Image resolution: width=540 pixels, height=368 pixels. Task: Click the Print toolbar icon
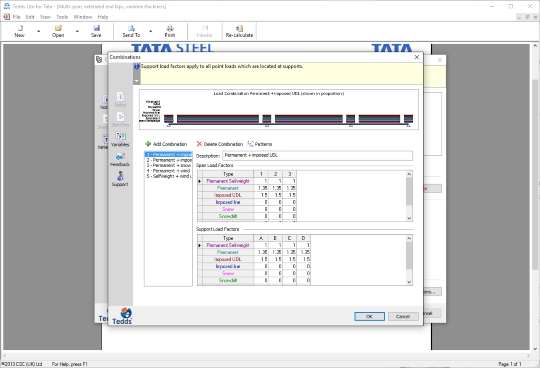tap(170, 29)
